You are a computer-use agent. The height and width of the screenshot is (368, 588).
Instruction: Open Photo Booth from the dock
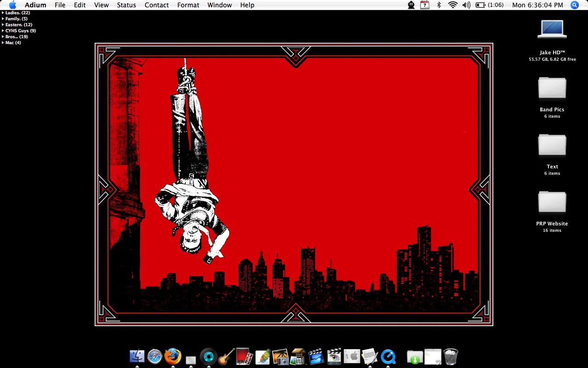click(244, 356)
